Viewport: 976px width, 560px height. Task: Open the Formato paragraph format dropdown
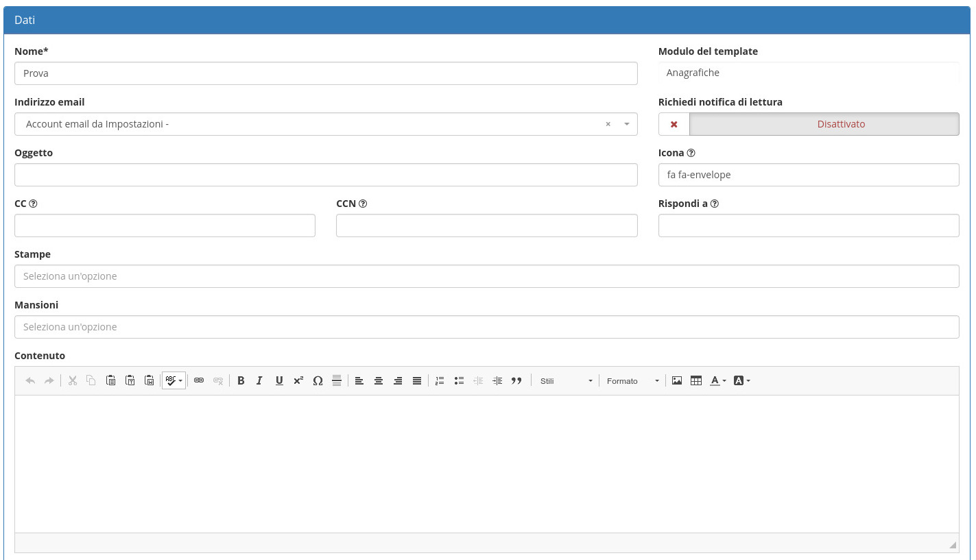632,380
